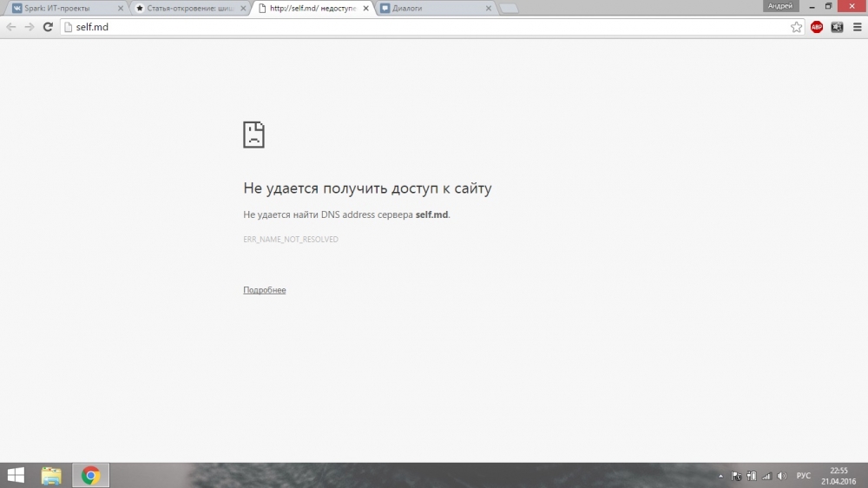Close the self.md недоступен tab

366,9
